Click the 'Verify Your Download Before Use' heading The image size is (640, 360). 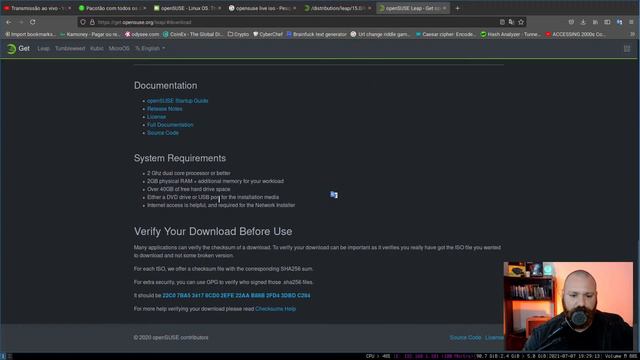point(213,231)
